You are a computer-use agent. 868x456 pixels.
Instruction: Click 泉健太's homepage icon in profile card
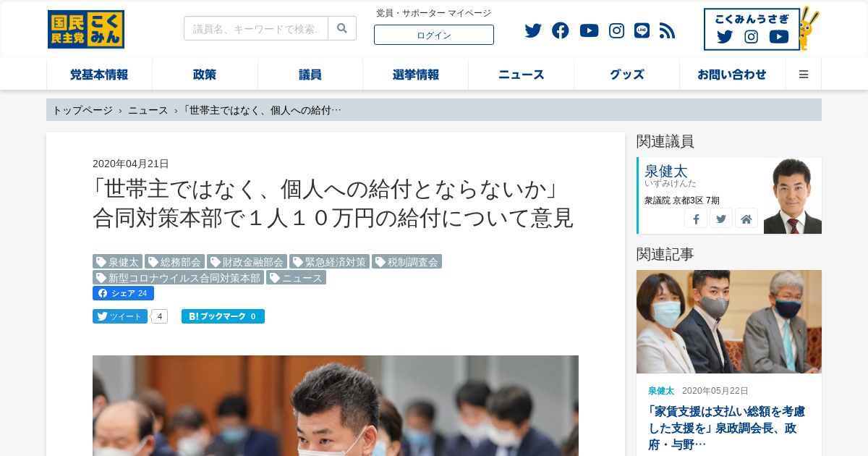point(746,219)
